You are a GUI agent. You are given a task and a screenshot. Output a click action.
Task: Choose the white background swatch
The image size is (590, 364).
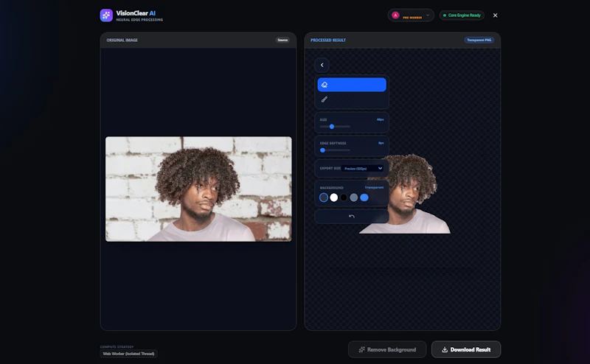pyautogui.click(x=334, y=197)
